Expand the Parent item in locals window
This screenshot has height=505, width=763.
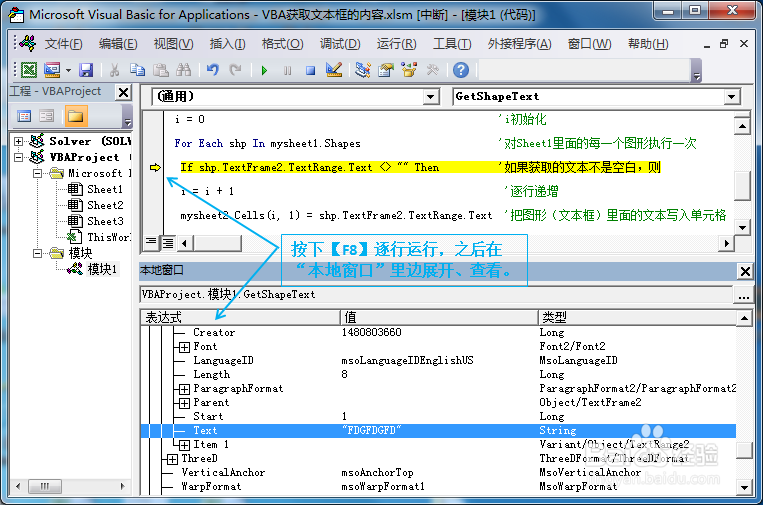coord(184,403)
